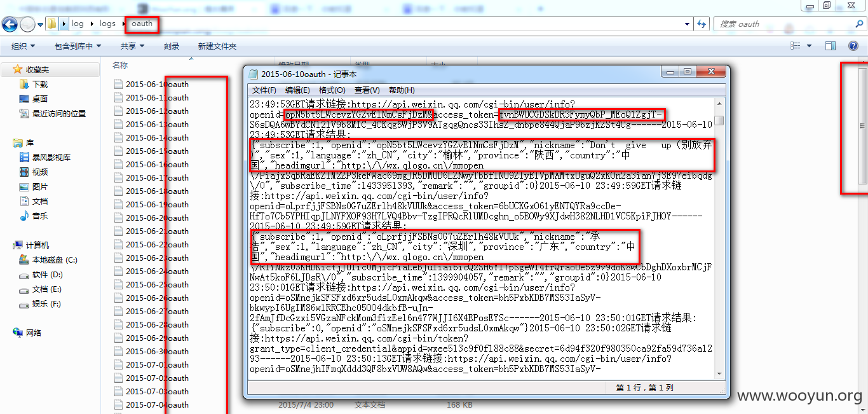
Task: Maximize the Notepad window
Action: (688, 72)
